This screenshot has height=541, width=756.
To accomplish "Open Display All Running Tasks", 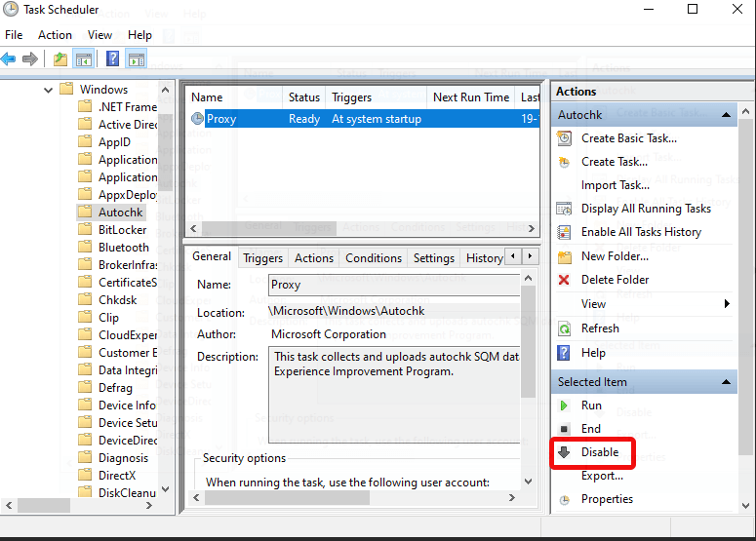I will 646,209.
